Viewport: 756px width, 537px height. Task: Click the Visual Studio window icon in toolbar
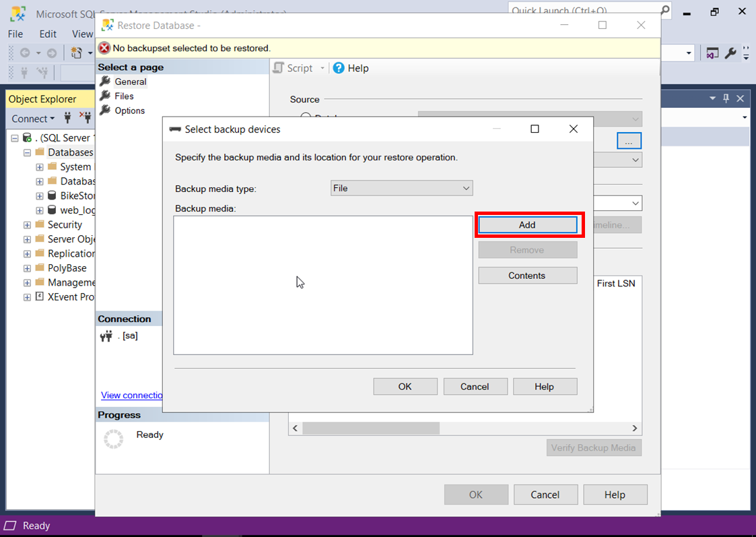tap(712, 53)
